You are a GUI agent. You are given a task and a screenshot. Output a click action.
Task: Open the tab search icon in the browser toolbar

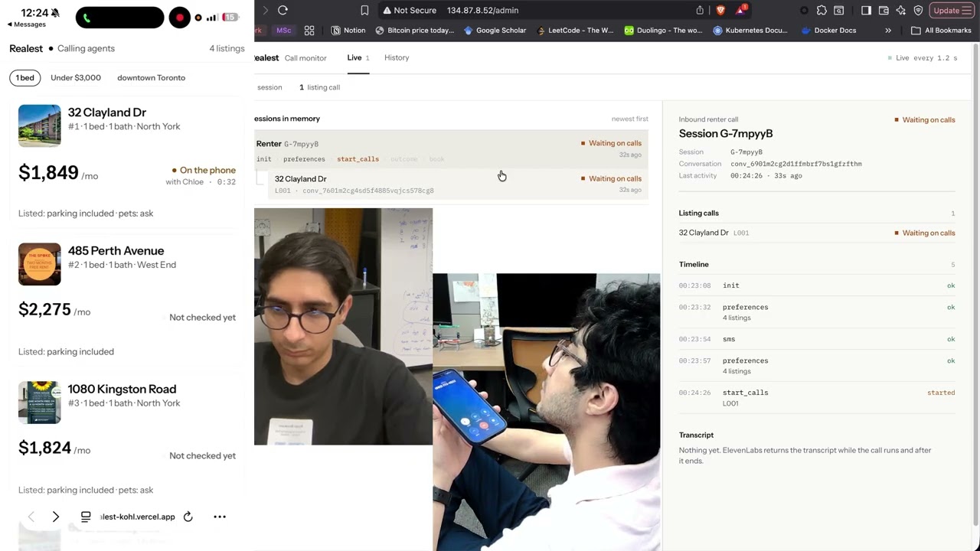839,10
